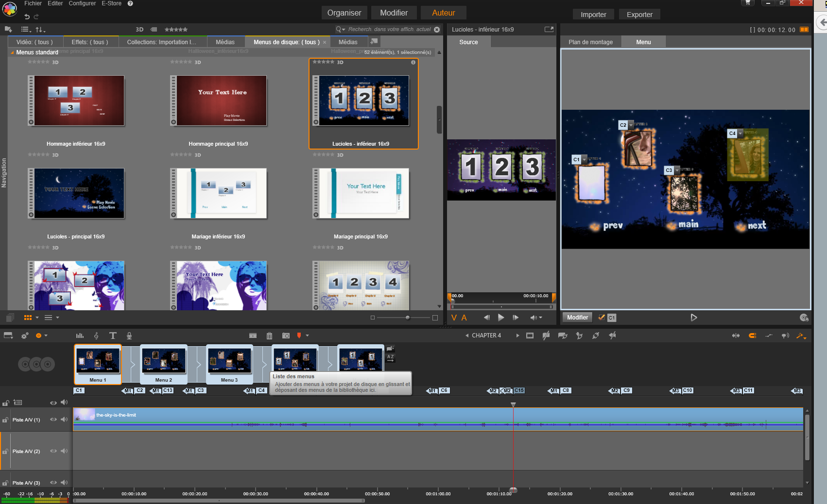
Task: Open the help question mark icon
Action: tap(130, 3)
